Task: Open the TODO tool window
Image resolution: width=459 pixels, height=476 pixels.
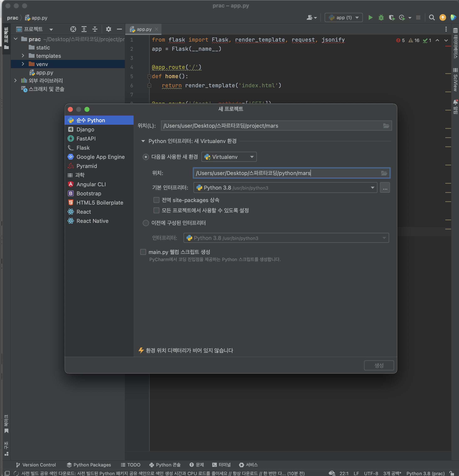Action: click(130, 465)
